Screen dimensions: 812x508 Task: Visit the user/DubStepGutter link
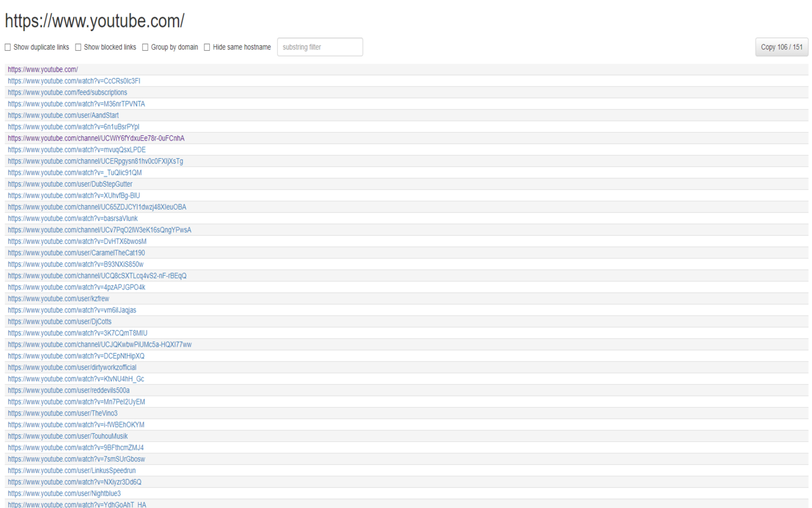[70, 184]
